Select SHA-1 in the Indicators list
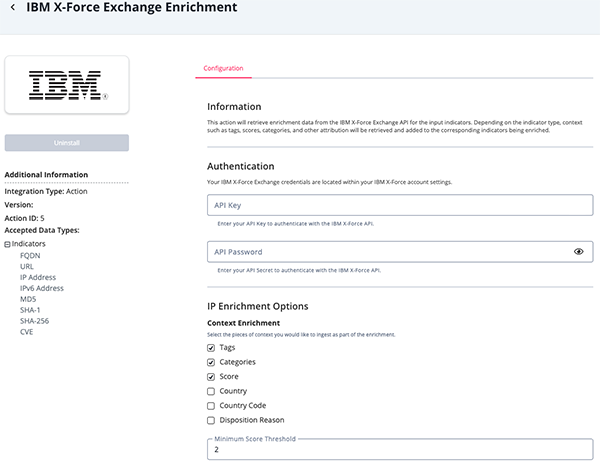This screenshot has height=463, width=600. point(30,310)
